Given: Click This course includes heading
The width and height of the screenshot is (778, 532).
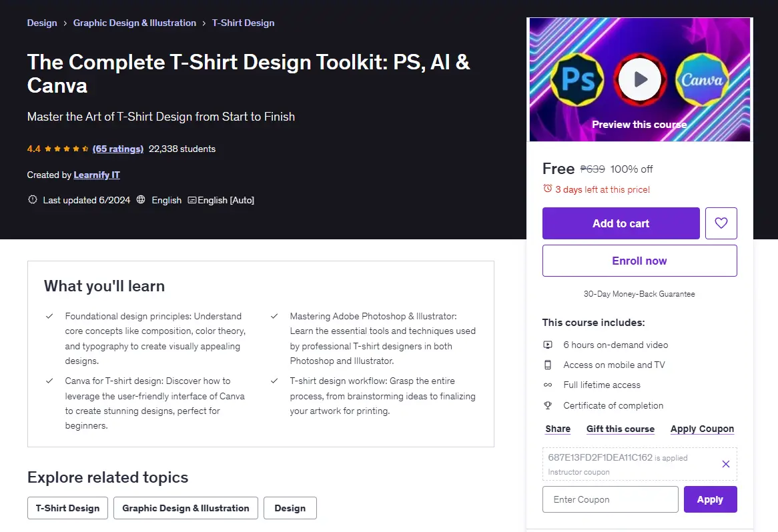Looking at the screenshot, I should pos(593,322).
